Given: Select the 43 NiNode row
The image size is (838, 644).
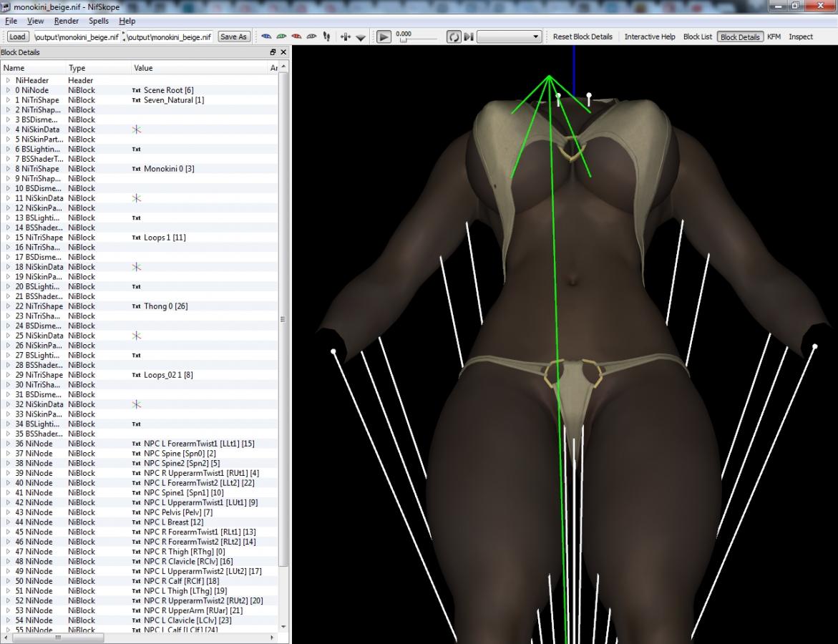Looking at the screenshot, I should point(139,512).
